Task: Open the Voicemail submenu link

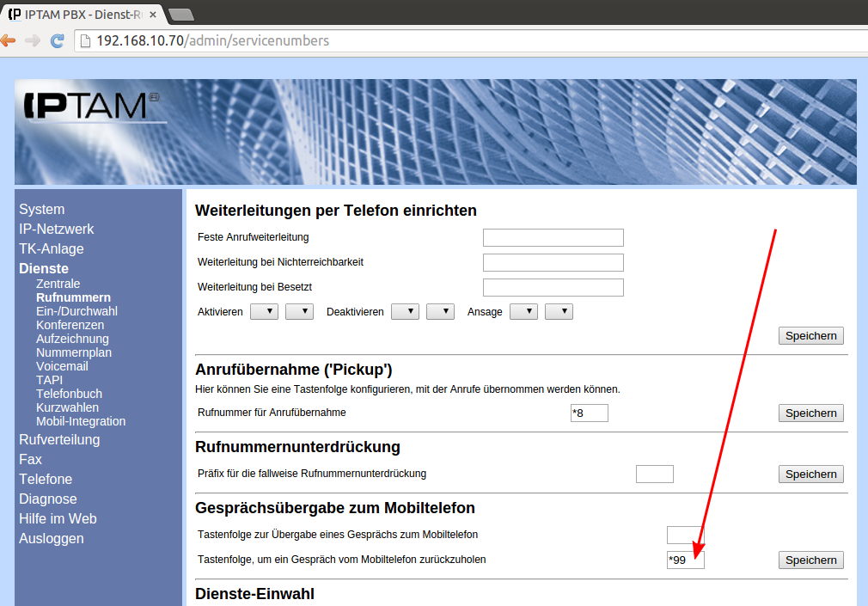Action: click(62, 366)
